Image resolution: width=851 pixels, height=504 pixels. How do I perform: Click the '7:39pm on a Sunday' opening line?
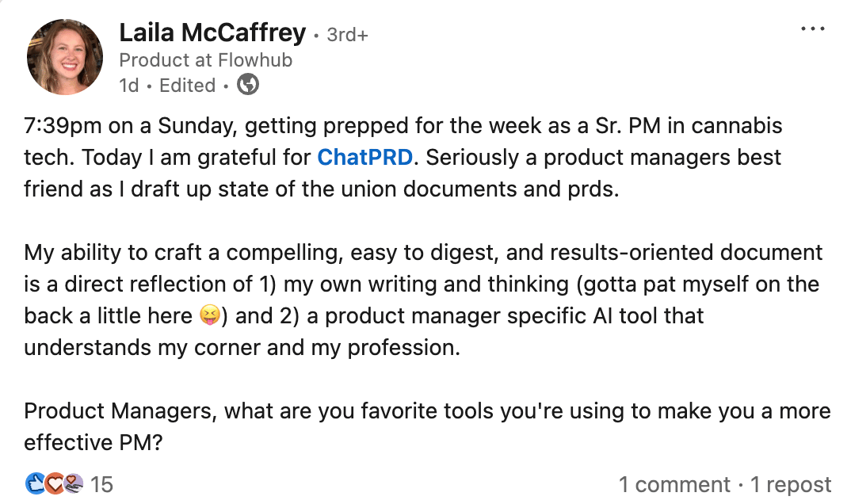403,126
